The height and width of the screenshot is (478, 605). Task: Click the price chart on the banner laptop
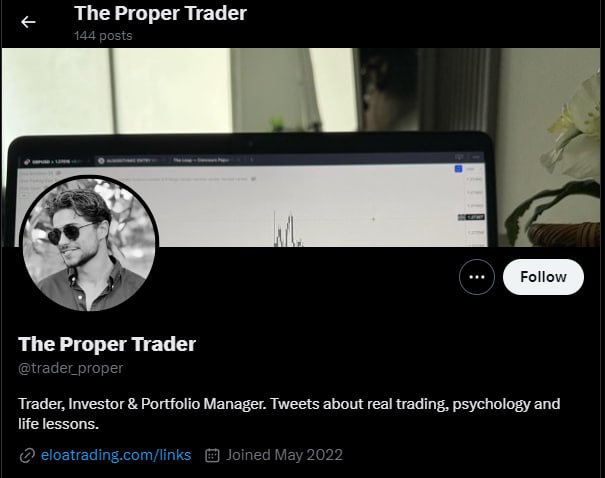click(x=287, y=230)
